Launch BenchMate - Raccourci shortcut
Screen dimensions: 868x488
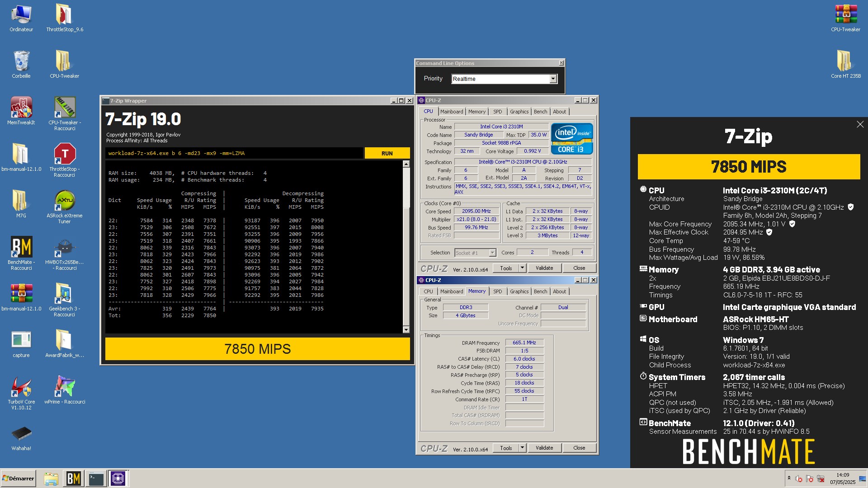pos(21,253)
